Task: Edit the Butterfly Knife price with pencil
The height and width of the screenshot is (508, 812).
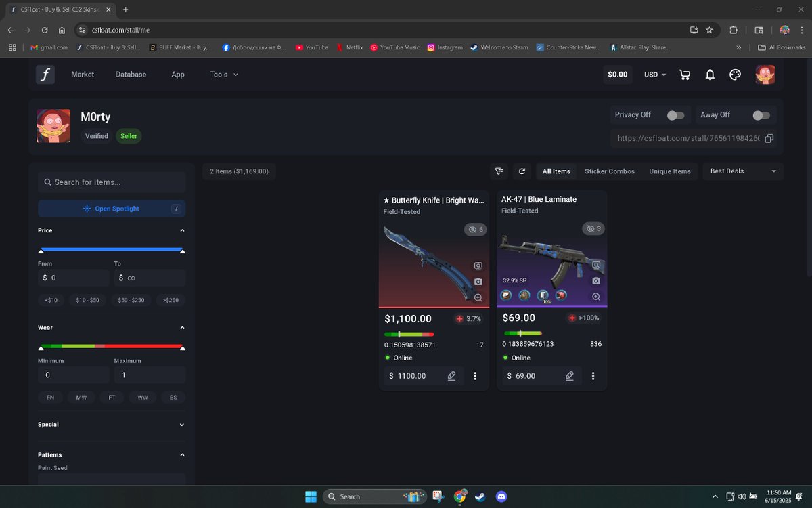Action: click(451, 376)
